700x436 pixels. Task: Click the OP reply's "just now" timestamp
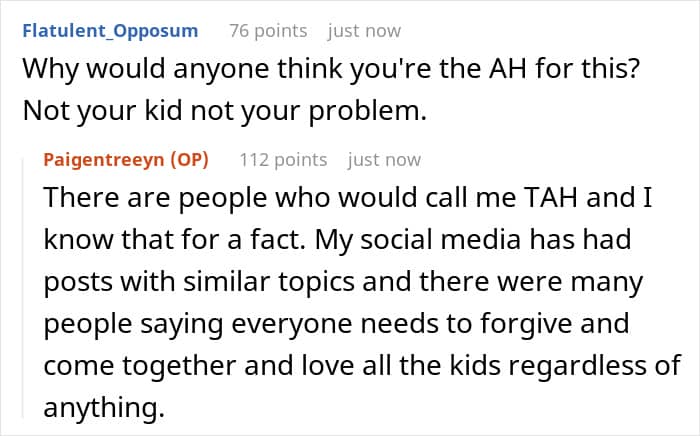[384, 159]
